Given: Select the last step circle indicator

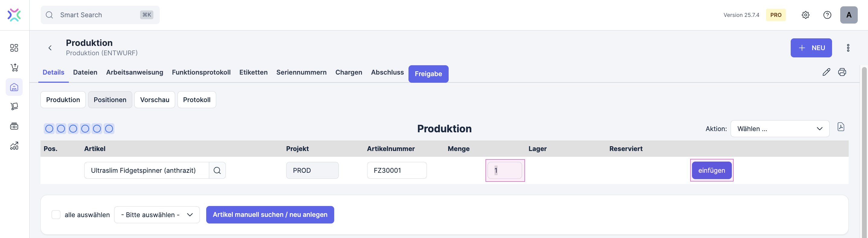Looking at the screenshot, I should 109,128.
